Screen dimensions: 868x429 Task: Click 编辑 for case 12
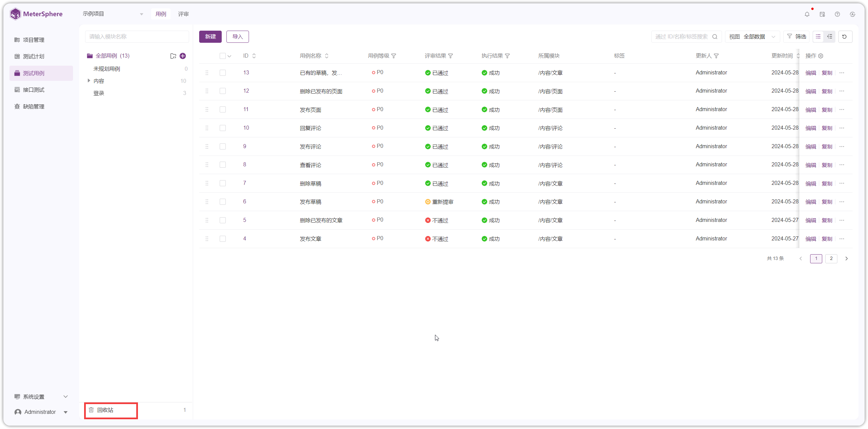coord(810,91)
